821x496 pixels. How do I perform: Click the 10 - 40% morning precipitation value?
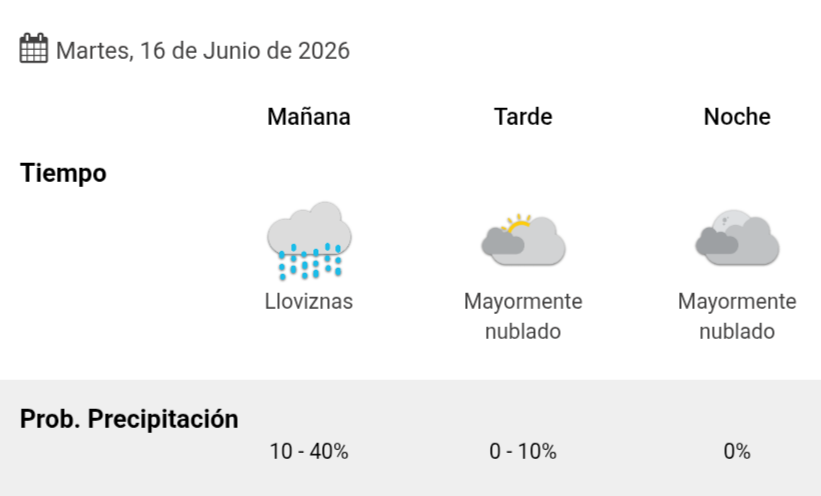tap(309, 451)
